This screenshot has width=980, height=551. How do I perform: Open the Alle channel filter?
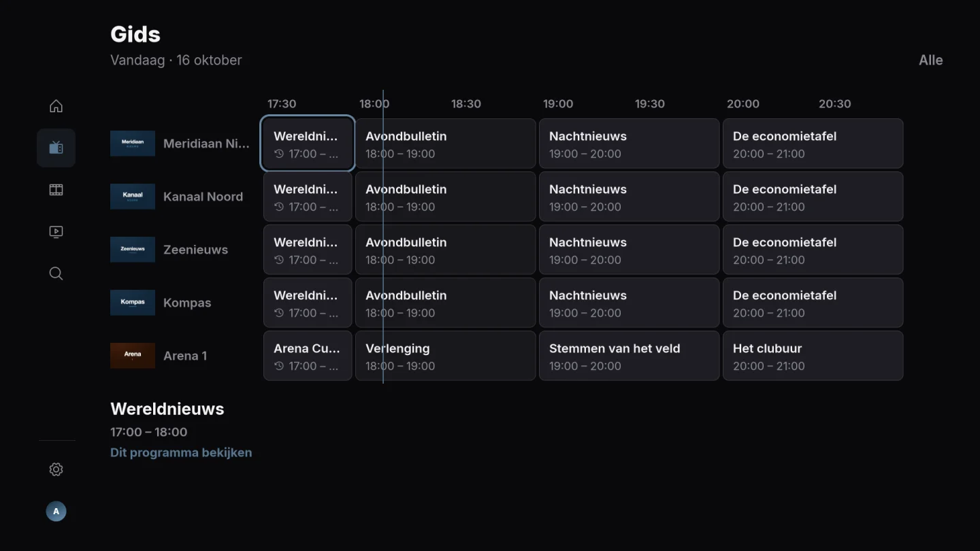(x=930, y=60)
